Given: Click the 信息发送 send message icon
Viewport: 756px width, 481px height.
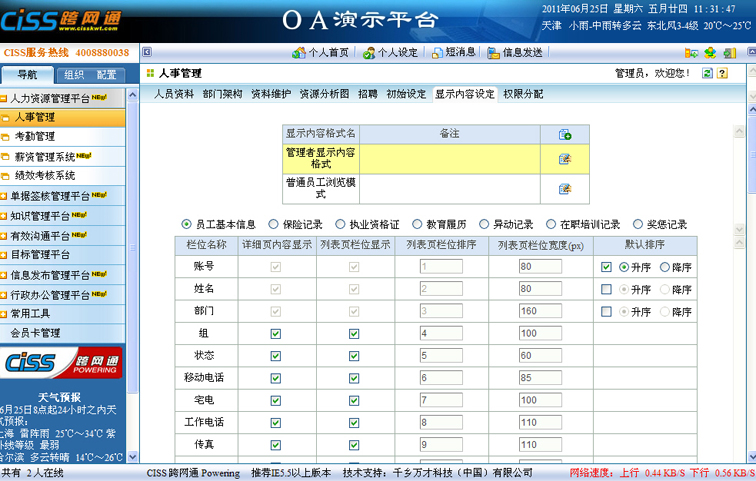Looking at the screenshot, I should pos(493,53).
